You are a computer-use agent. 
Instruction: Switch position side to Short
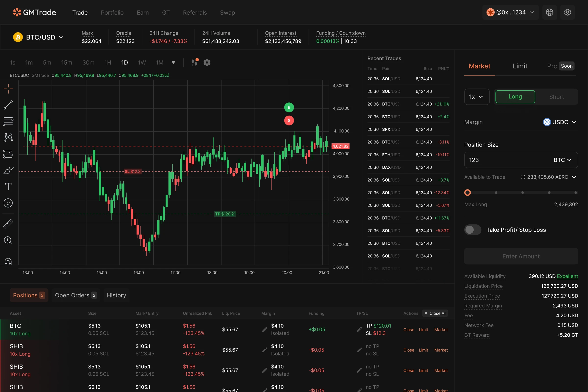[556, 97]
